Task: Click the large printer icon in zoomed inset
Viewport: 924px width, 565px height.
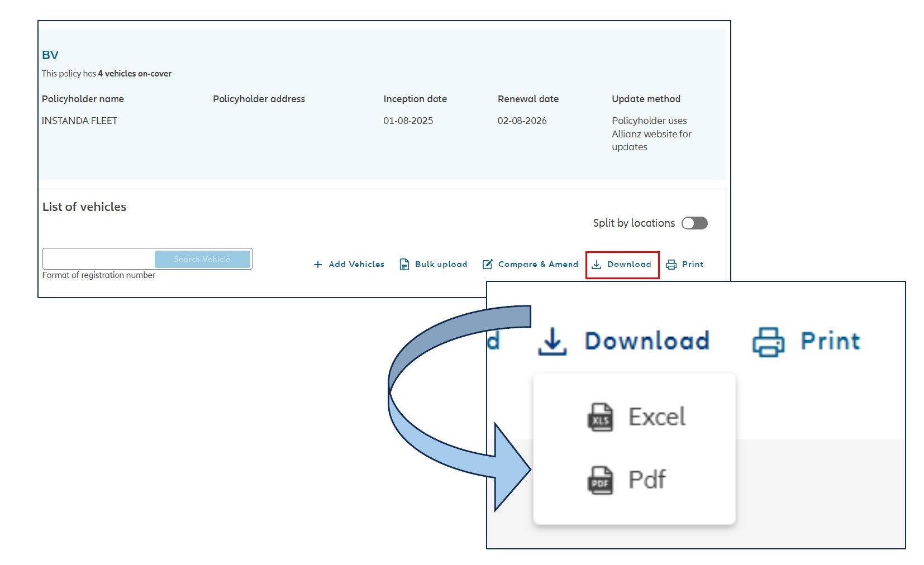Action: tap(769, 342)
